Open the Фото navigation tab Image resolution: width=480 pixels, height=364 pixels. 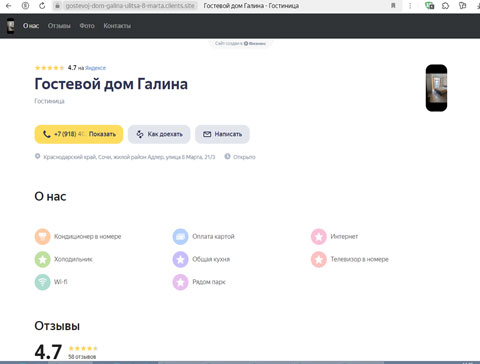tap(87, 26)
